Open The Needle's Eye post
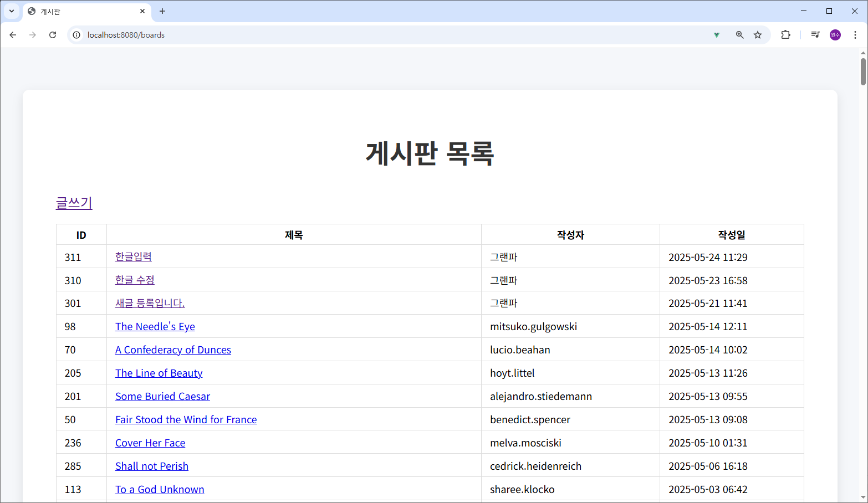This screenshot has width=868, height=503. (155, 326)
